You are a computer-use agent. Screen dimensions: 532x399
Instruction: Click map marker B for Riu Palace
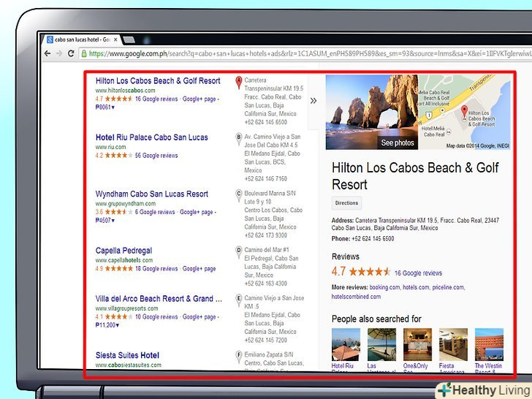pos(238,138)
